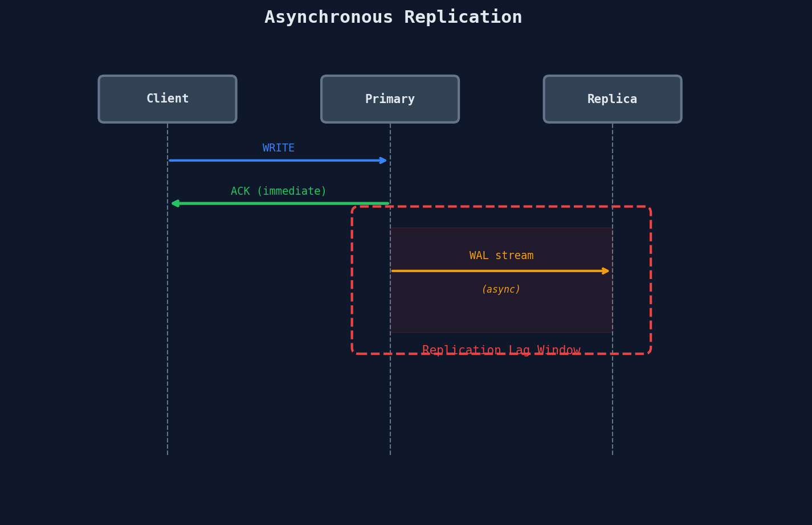The image size is (812, 525).
Task: Click the (async) annotation text
Action: click(501, 289)
